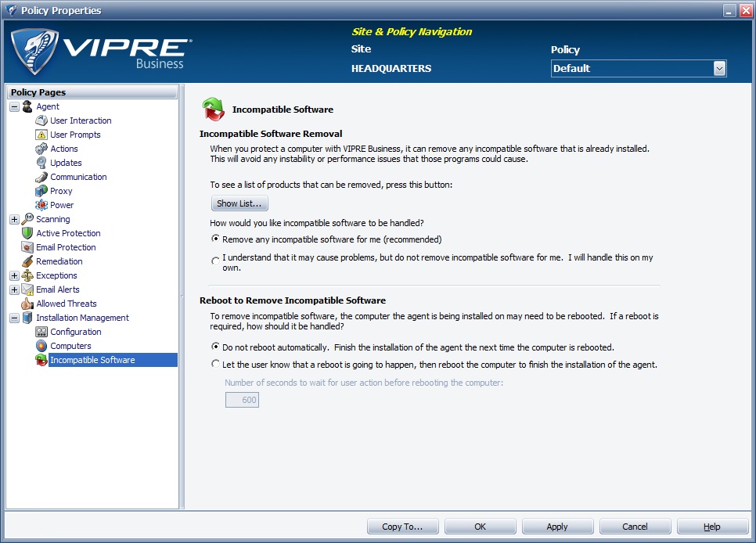Click the OK button
Image resolution: width=756 pixels, height=543 pixels.
coord(481,527)
